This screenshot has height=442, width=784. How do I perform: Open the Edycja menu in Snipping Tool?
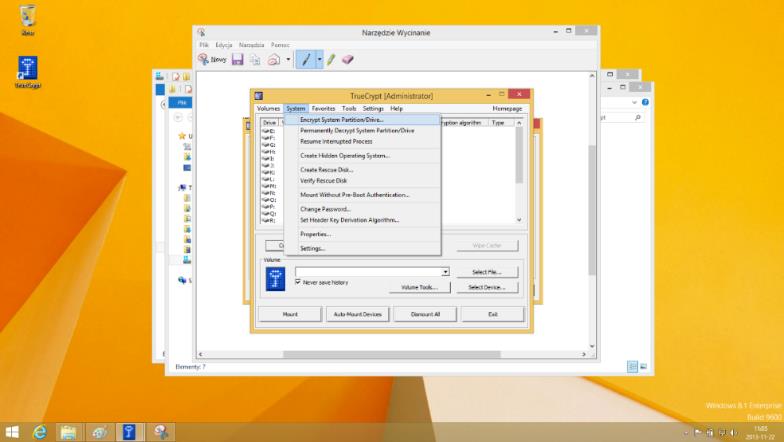coord(224,45)
